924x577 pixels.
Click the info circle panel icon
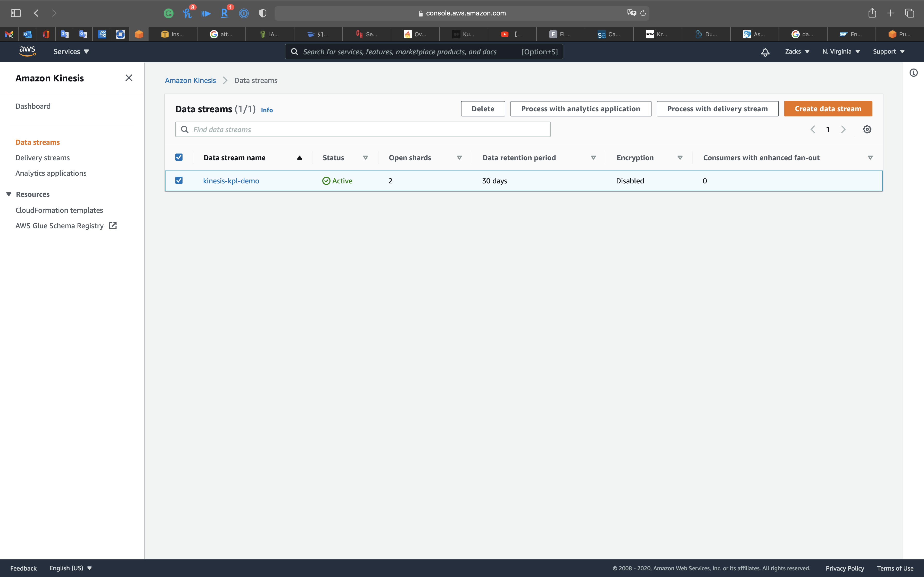click(913, 73)
